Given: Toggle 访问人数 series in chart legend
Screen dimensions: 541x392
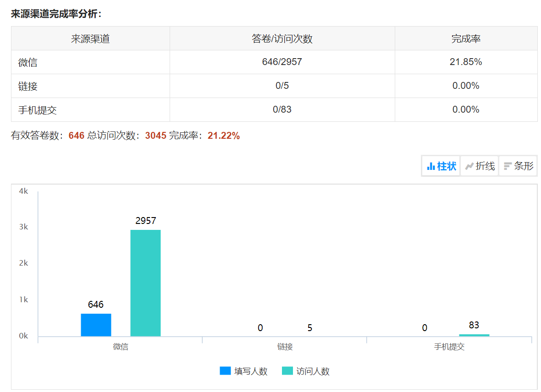Looking at the screenshot, I should click(306, 371).
